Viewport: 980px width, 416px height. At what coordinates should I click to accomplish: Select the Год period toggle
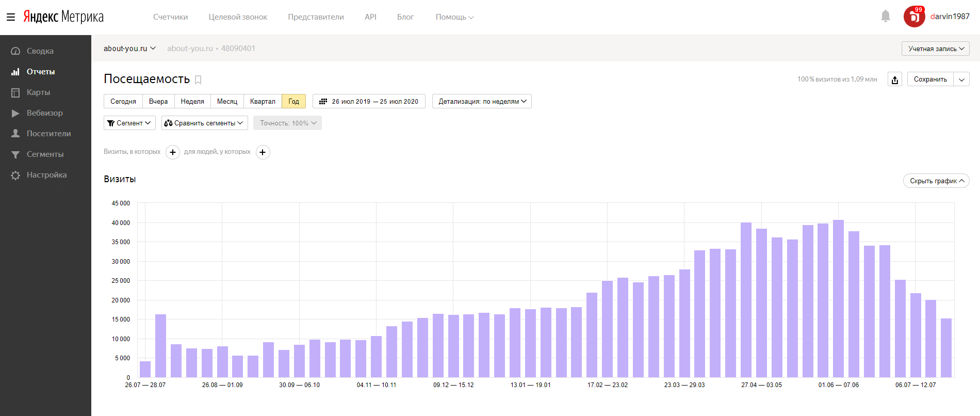pyautogui.click(x=293, y=101)
